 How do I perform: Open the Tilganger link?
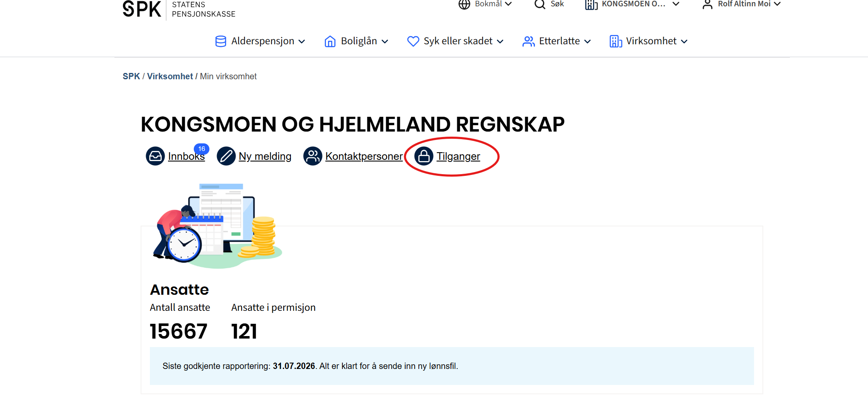click(x=458, y=156)
